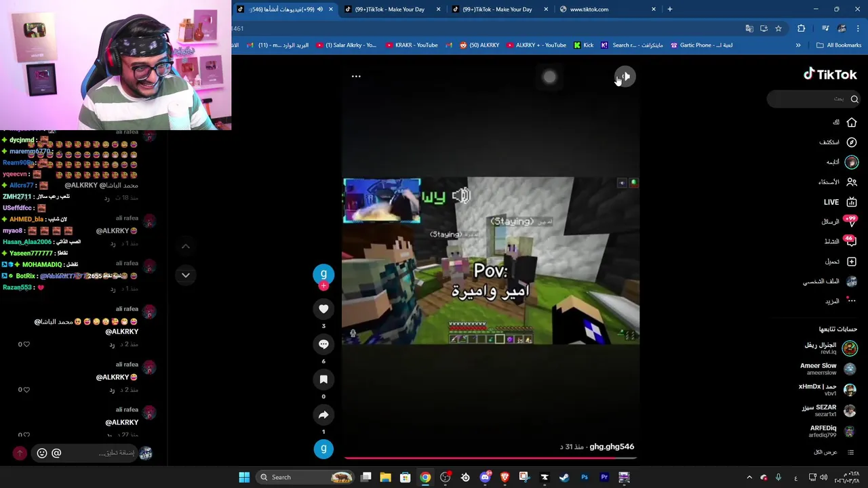Viewport: 868px width, 488px height.
Task: Open the sound disc avatar below share
Action: (x=323, y=449)
